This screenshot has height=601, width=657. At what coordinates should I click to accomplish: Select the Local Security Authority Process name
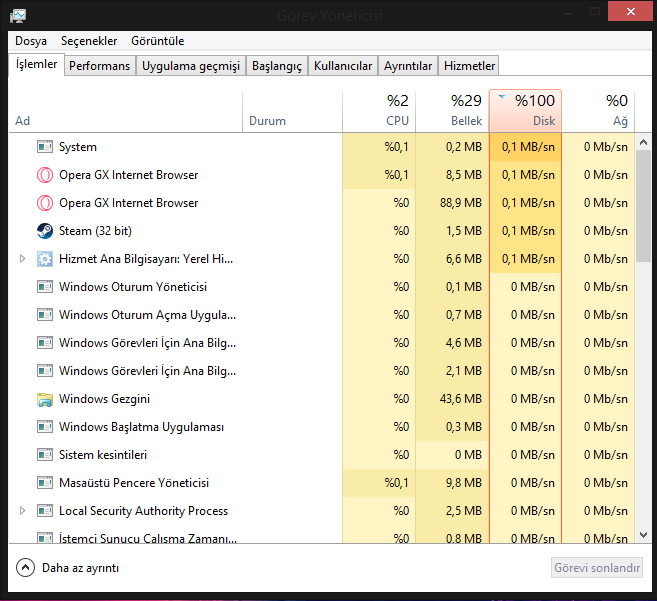click(143, 511)
